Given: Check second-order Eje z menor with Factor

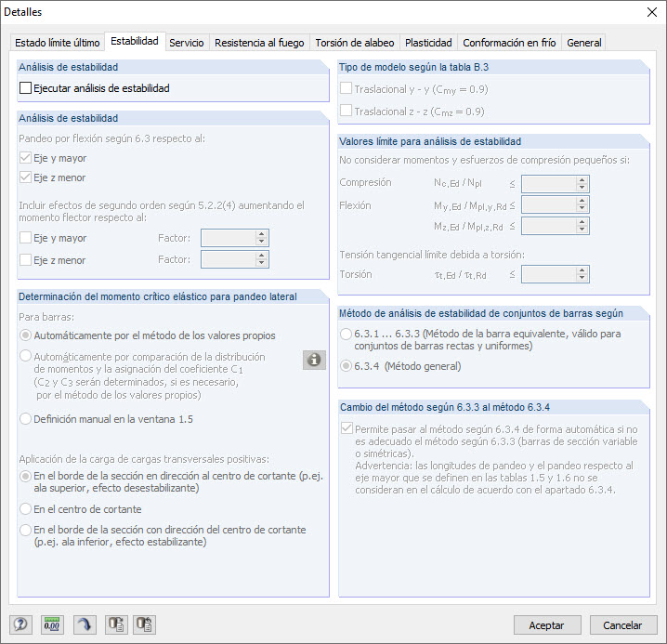Looking at the screenshot, I should tap(25, 260).
